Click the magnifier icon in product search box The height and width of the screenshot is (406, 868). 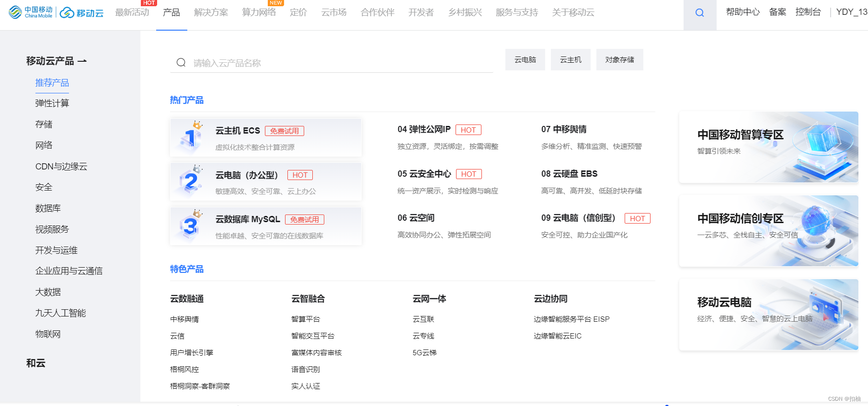click(181, 63)
